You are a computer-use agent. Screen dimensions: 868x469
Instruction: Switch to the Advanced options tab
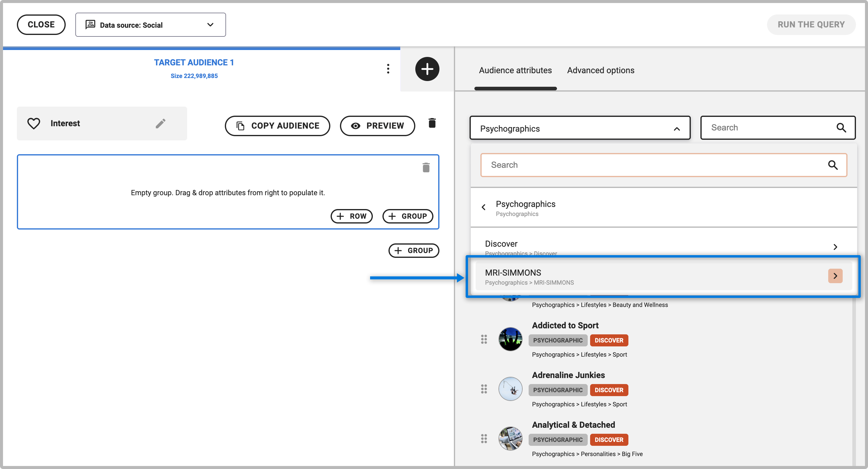pos(600,70)
